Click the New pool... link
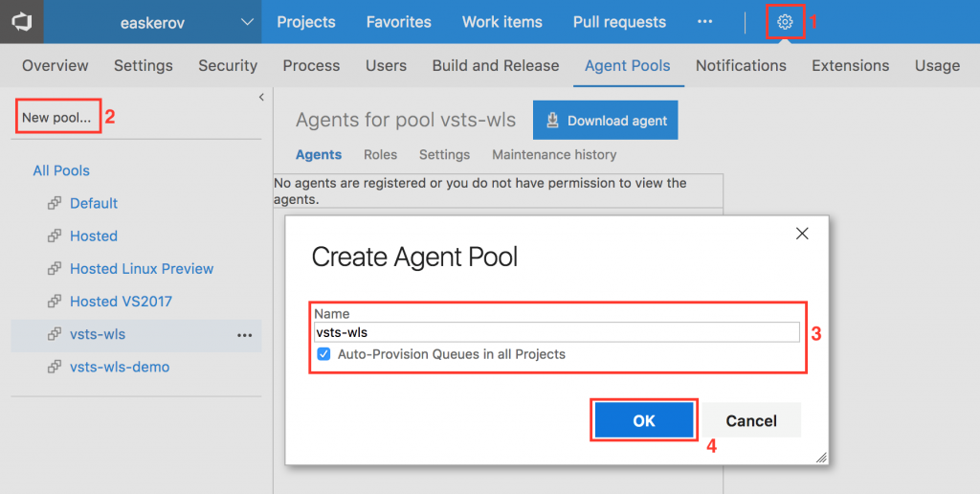Image resolution: width=980 pixels, height=494 pixels. coord(56,118)
